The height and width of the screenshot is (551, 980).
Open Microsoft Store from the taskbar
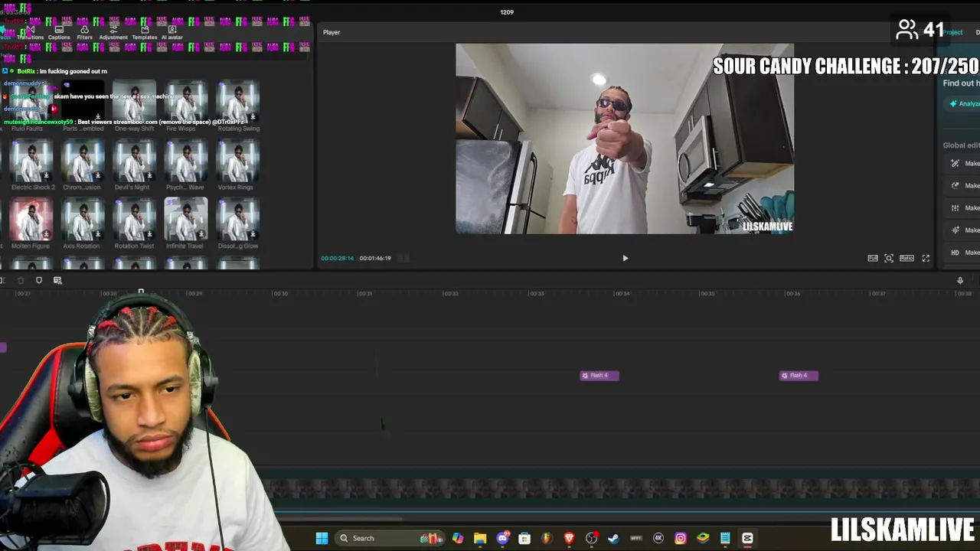tap(524, 538)
